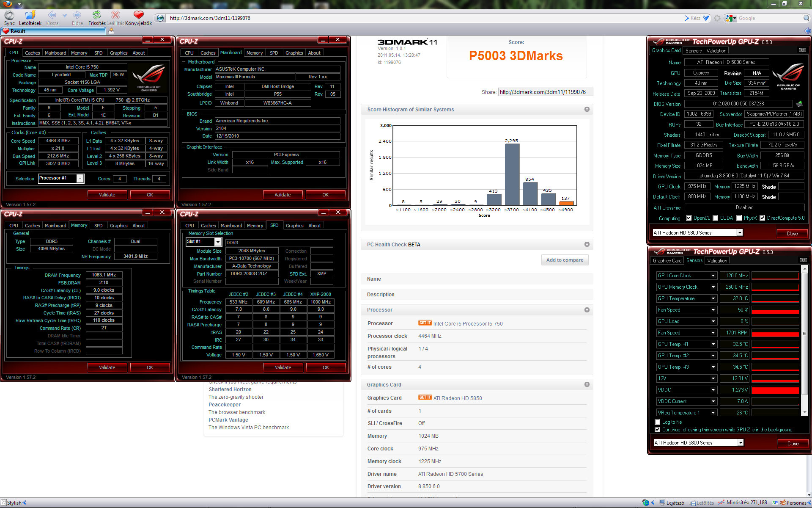Click the GPU Load sensor graph bar
812x508 pixels.
click(x=775, y=321)
